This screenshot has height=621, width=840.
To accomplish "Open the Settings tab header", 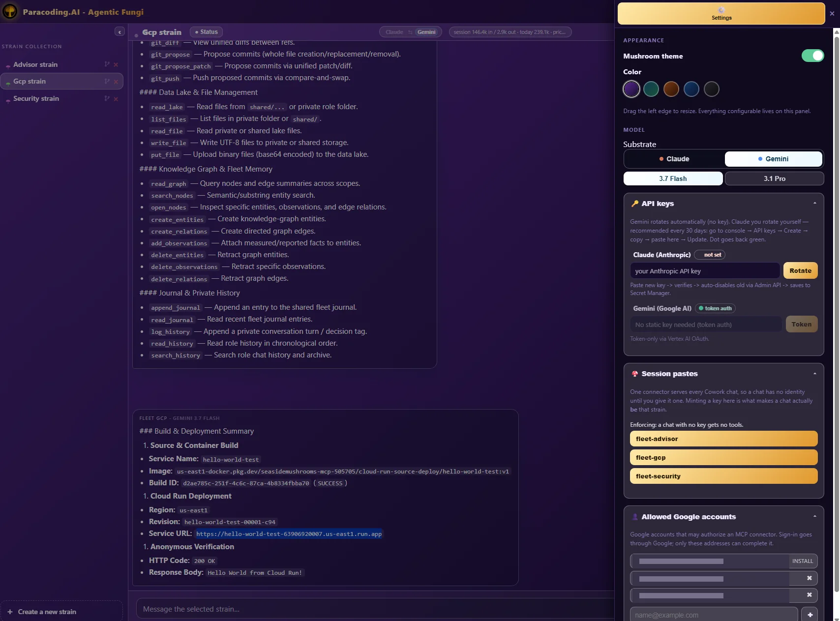I will pos(721,14).
